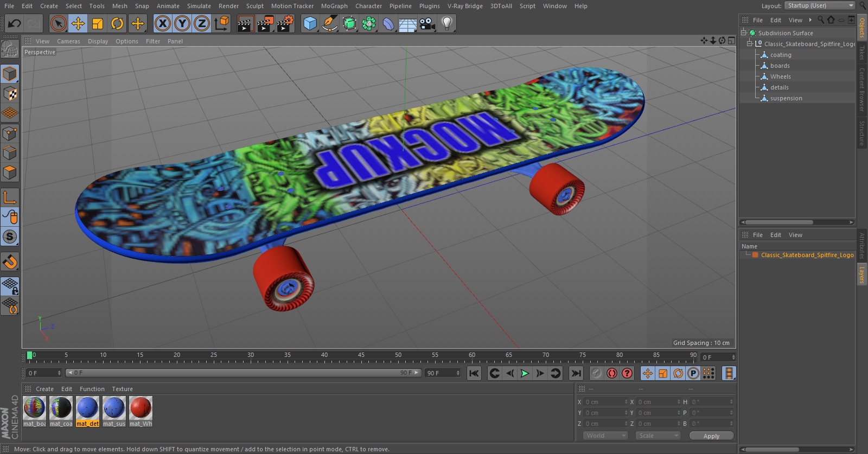Screen dimensions: 868x454
Task: Switch to Polygons mode
Action: (10, 173)
